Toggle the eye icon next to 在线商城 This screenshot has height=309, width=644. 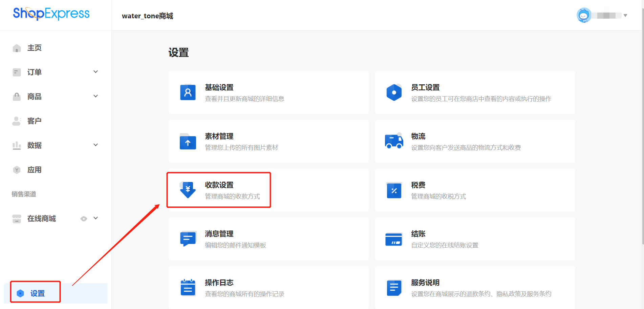click(84, 219)
